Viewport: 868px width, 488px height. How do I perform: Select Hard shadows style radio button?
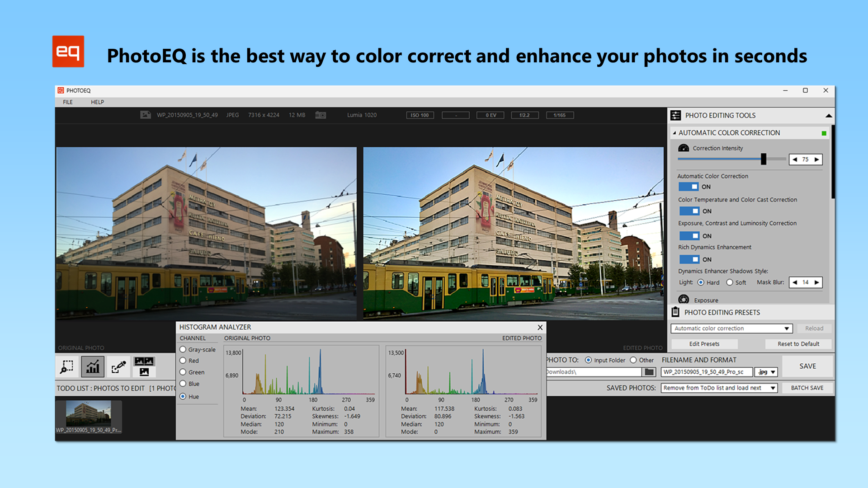click(x=701, y=282)
